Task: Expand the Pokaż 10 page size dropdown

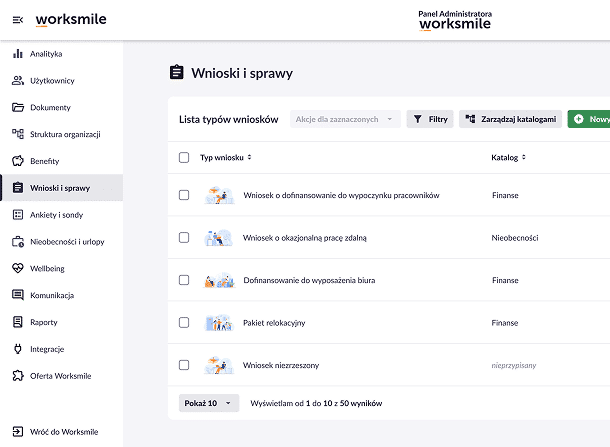Action: (x=209, y=403)
